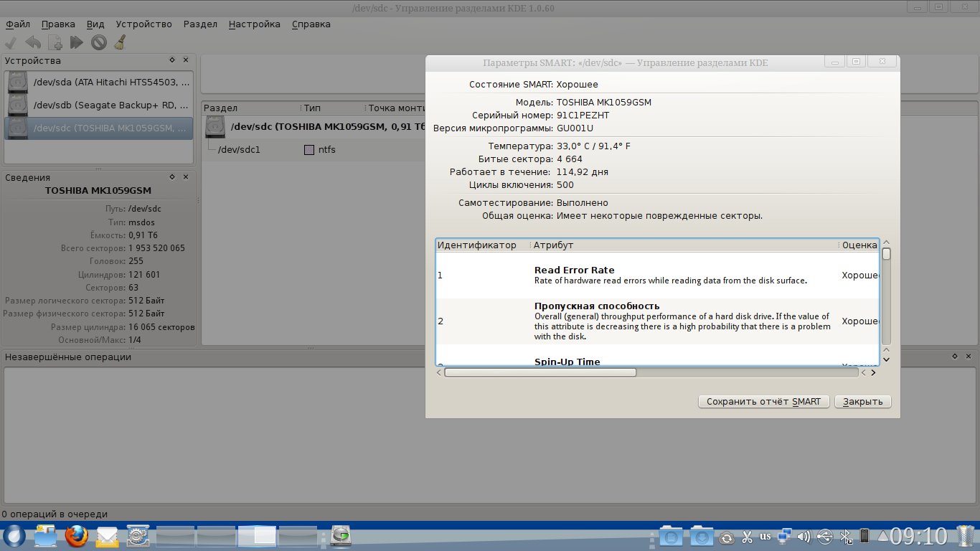Viewport: 980px width, 551px height.
Task: Open the file manager from taskbar
Action: [45, 537]
